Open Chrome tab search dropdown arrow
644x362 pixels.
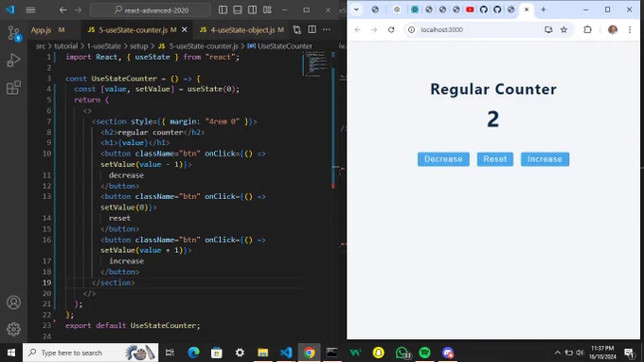coord(356,9)
